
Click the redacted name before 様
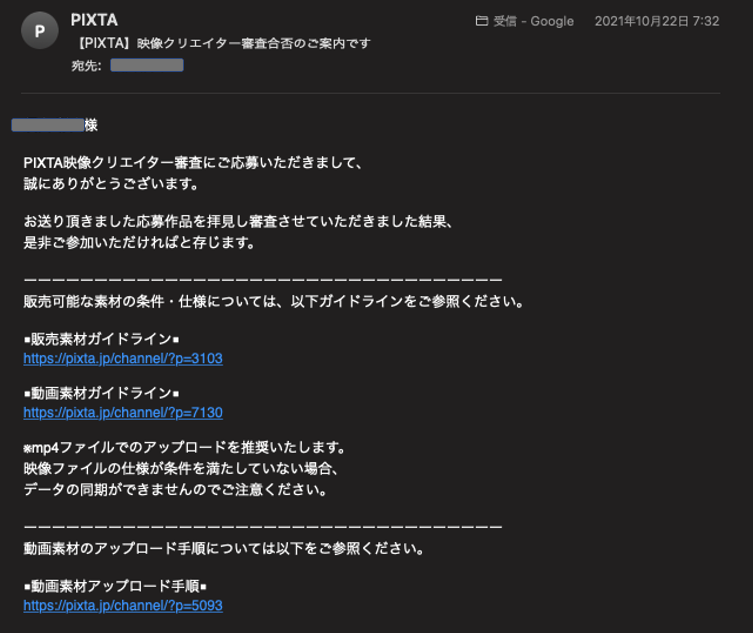click(x=48, y=125)
